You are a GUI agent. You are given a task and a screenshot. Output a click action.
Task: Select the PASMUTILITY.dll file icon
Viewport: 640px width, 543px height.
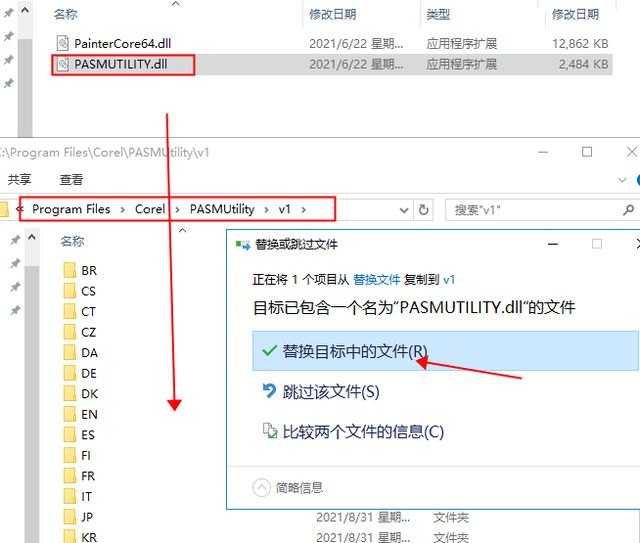click(63, 65)
